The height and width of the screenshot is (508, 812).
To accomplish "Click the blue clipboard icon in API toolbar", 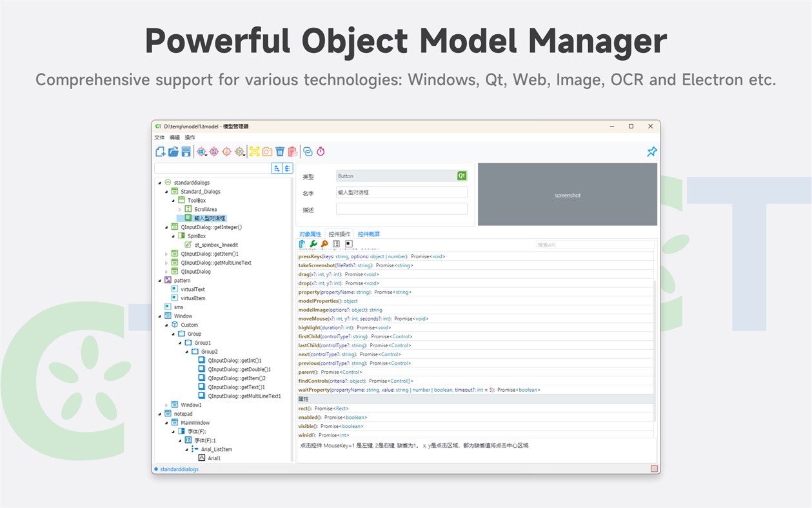I will point(302,244).
